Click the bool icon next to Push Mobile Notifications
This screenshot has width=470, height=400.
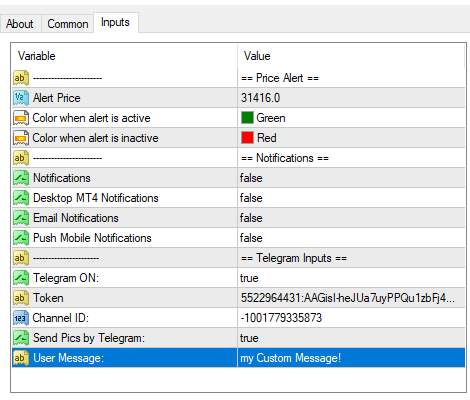click(x=21, y=238)
